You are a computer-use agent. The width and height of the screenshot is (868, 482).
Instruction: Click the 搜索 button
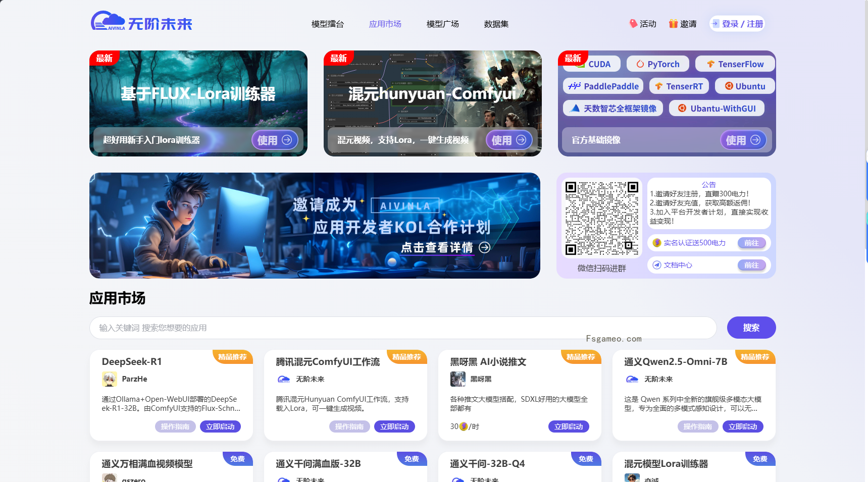(751, 328)
